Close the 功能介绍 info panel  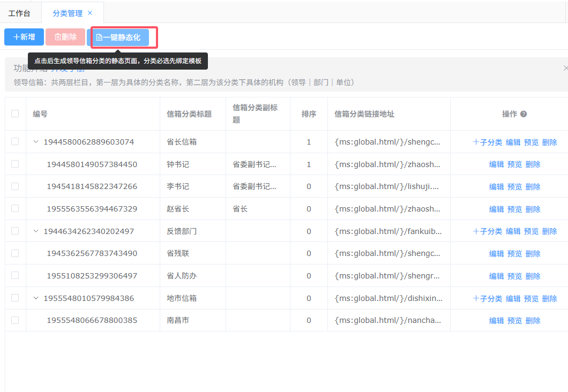565,68
